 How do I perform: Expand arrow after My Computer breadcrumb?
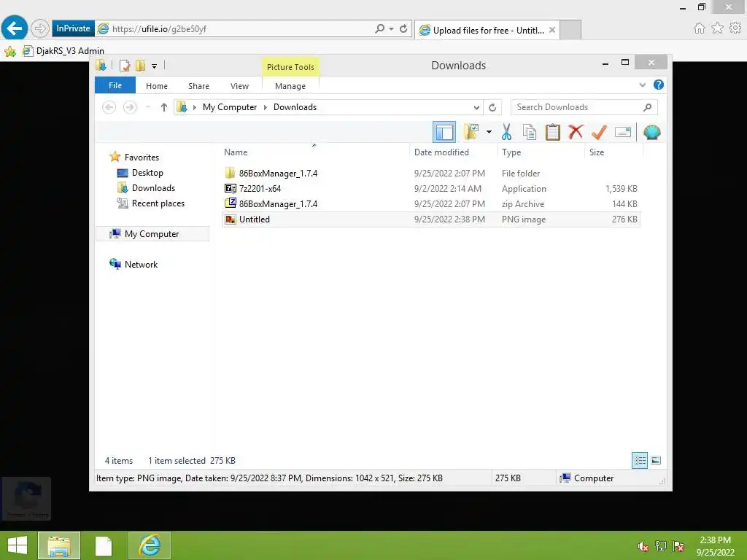click(x=266, y=107)
